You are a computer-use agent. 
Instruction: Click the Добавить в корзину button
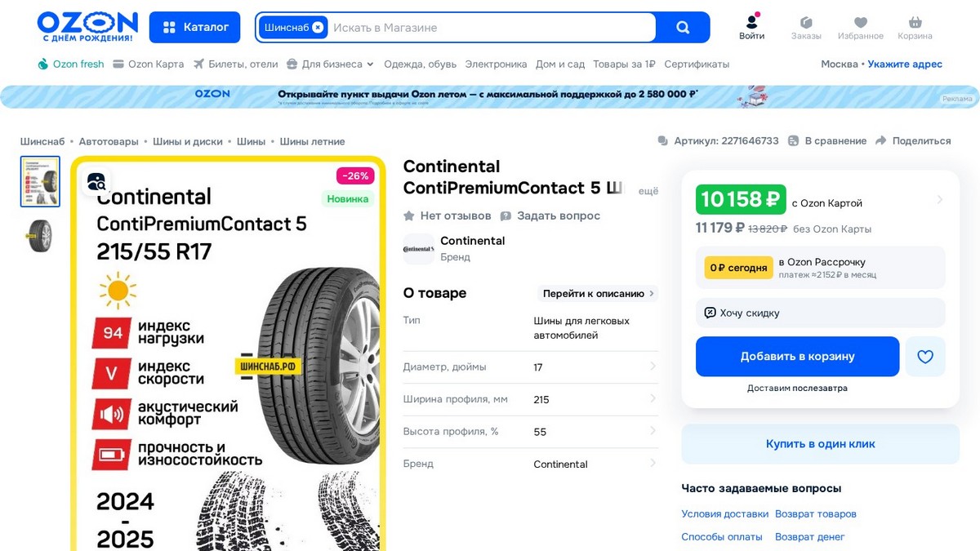pyautogui.click(x=797, y=357)
